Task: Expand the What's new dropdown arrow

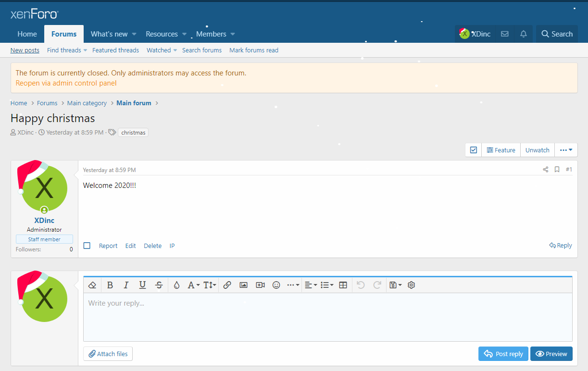Action: 134,34
